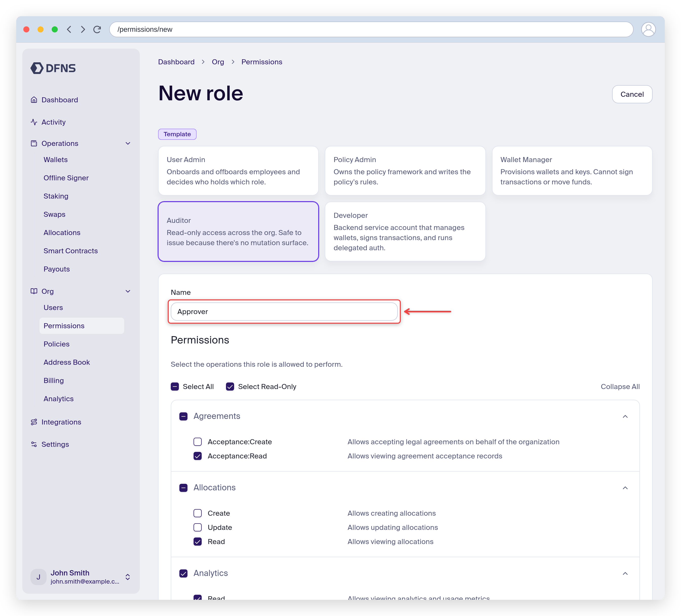Image resolution: width=681 pixels, height=616 pixels.
Task: Open Offline Signer in the sidebar
Action: click(x=66, y=178)
